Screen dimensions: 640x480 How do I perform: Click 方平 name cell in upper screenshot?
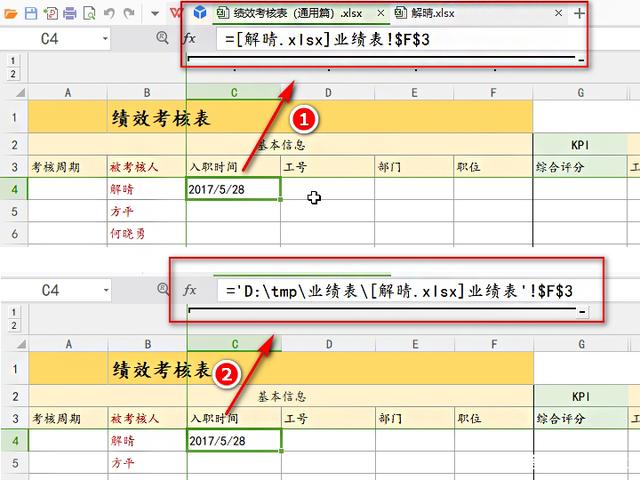click(x=147, y=211)
